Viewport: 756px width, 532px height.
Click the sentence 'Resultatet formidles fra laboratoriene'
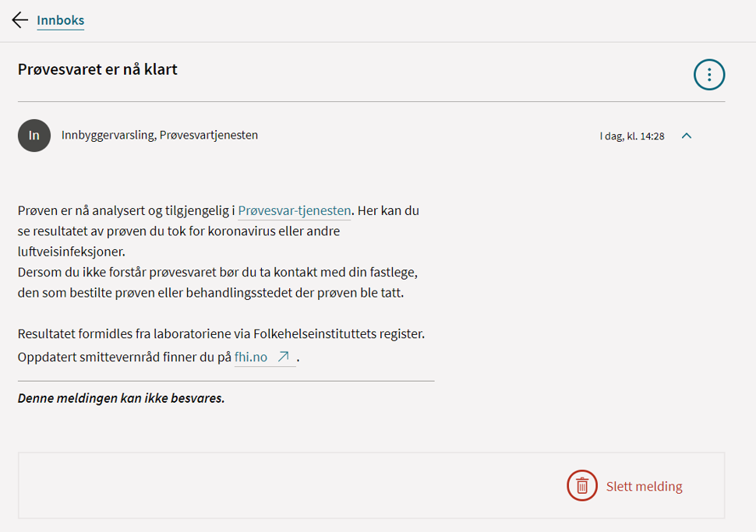point(221,334)
